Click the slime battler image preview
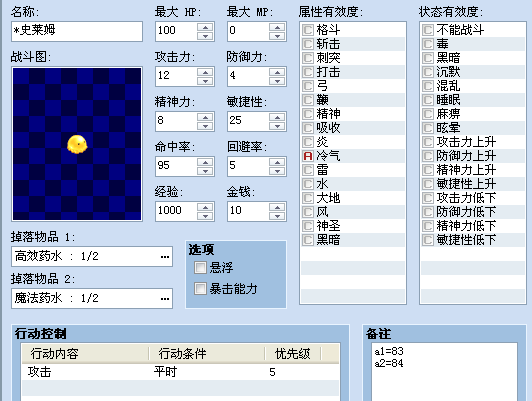Screen dimensions: 532x401 (x=77, y=144)
